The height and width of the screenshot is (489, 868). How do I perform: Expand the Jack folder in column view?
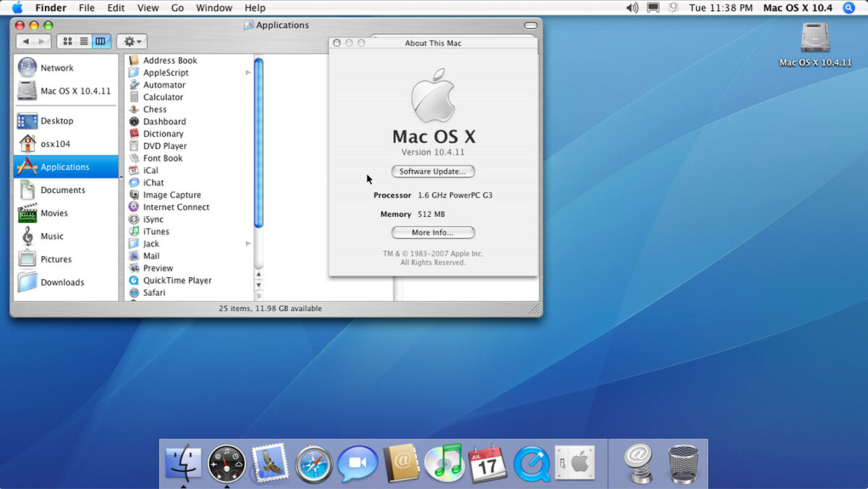click(x=248, y=244)
